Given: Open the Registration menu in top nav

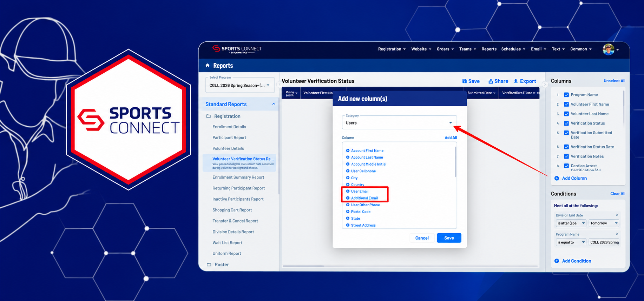Looking at the screenshot, I should [392, 49].
